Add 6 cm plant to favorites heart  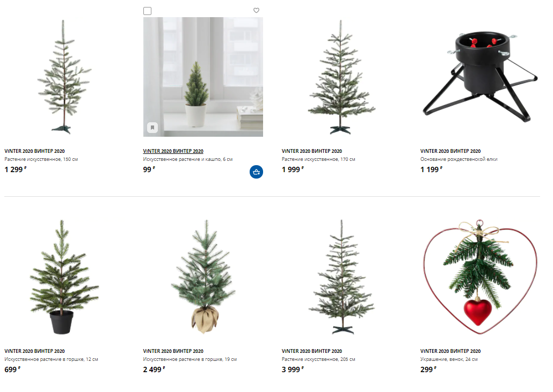257,11
